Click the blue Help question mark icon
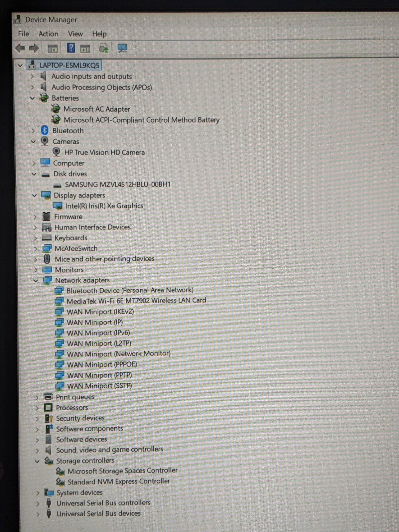Screen dimensions: 399x532 click(x=71, y=48)
